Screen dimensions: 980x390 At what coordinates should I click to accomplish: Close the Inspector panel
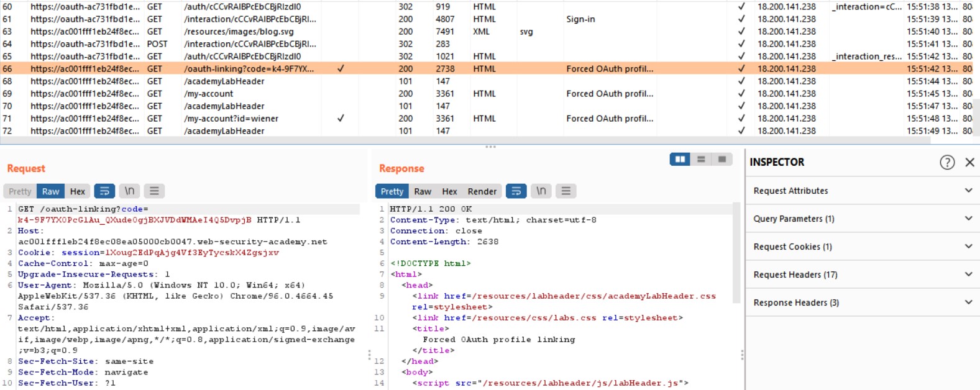(x=969, y=162)
